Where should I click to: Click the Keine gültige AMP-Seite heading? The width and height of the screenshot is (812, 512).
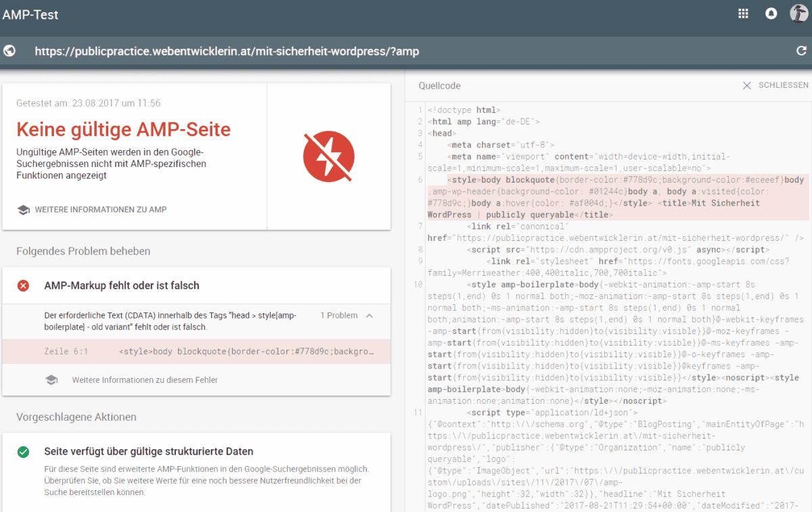123,129
